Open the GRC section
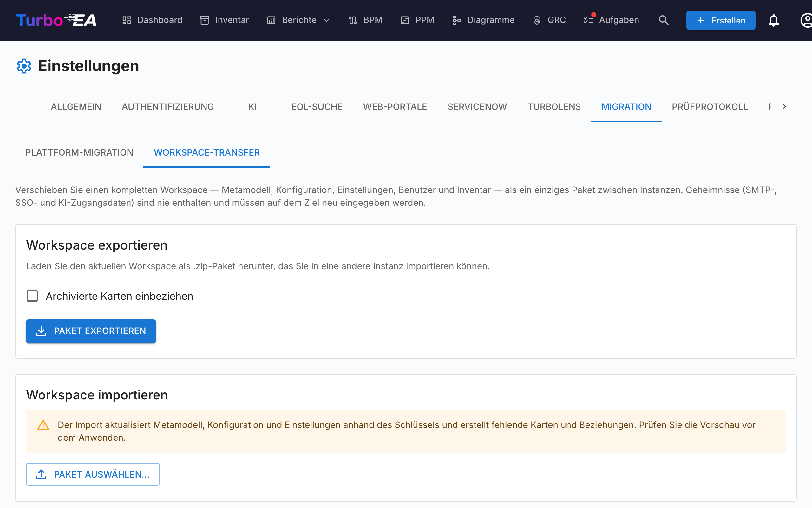The image size is (812, 508). (549, 20)
